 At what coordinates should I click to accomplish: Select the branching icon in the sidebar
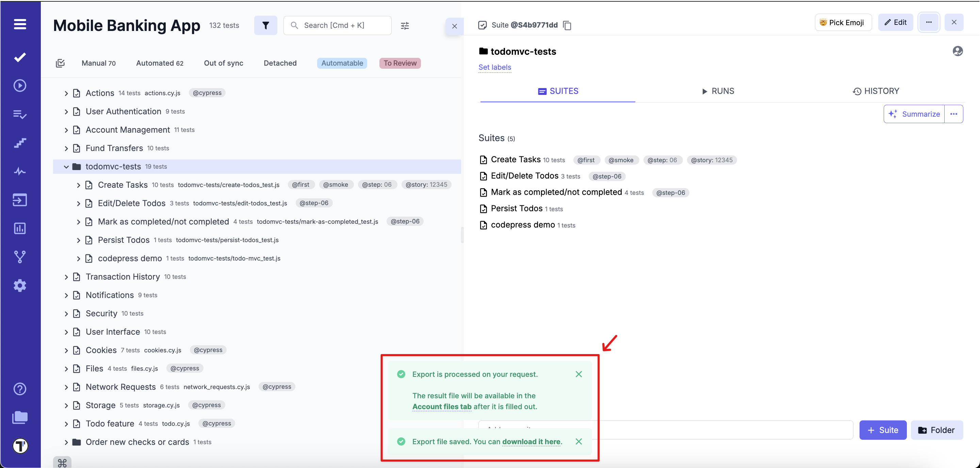click(x=19, y=257)
